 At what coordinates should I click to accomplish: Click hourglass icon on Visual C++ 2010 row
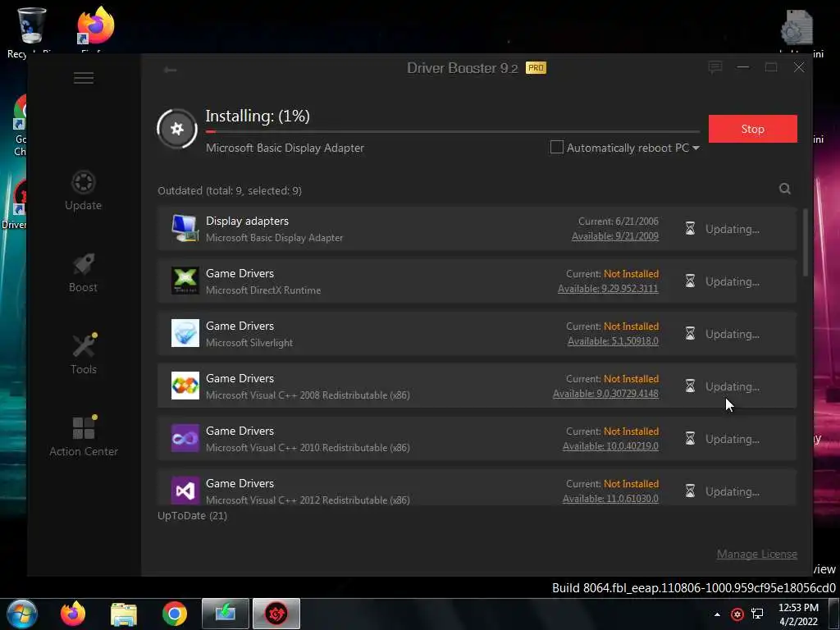(690, 439)
